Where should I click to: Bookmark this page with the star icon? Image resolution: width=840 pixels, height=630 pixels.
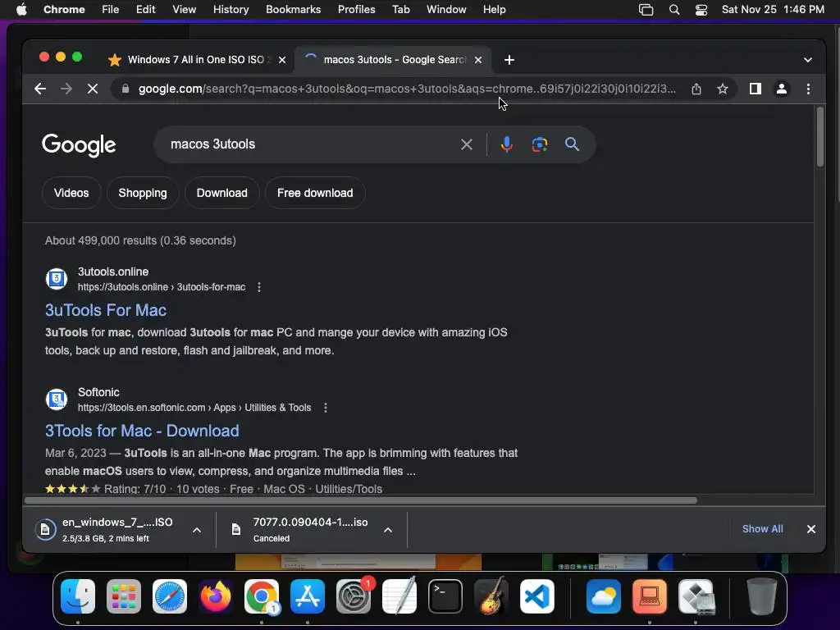722,89
